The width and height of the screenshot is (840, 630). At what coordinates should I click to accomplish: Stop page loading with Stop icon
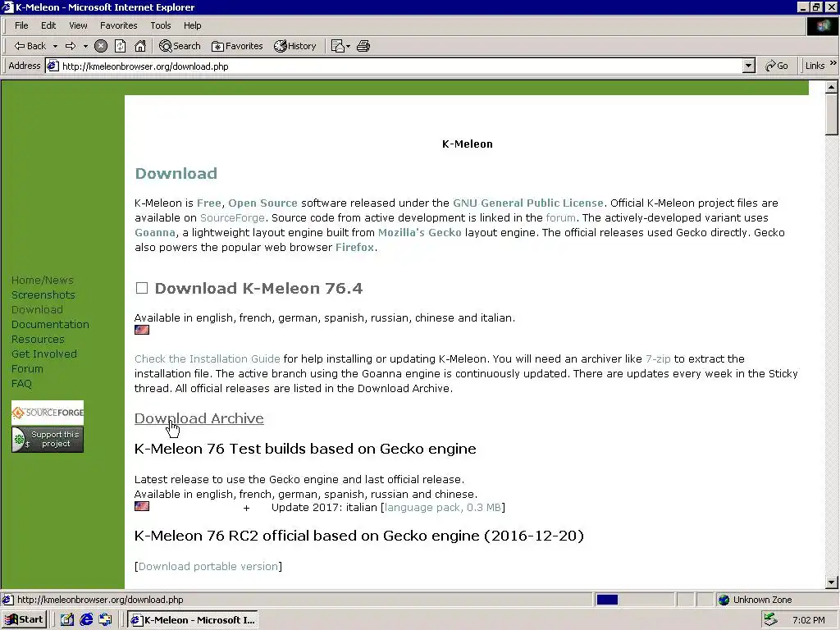101,46
